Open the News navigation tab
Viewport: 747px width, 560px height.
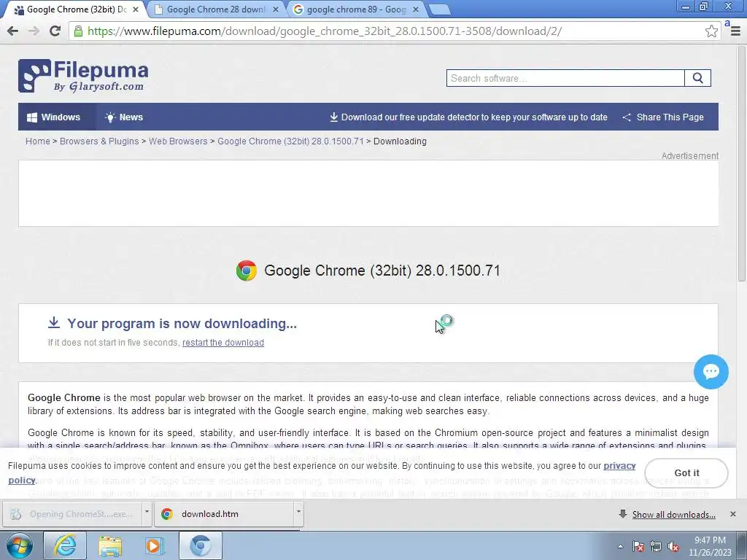coord(123,117)
